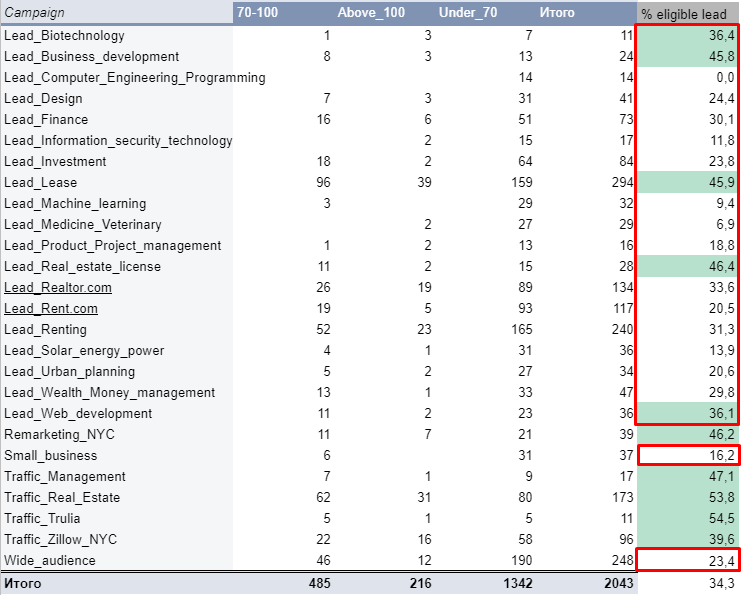Select the 248 total for Wide_audience
742x595 pixels.
click(x=587, y=560)
